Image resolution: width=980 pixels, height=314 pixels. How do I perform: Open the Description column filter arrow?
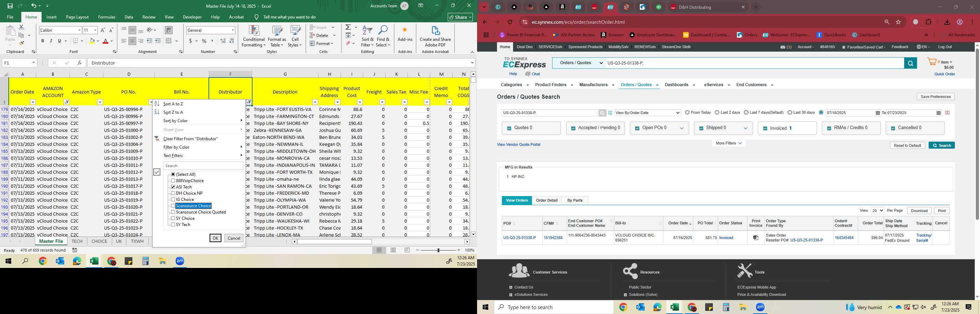coord(315,102)
